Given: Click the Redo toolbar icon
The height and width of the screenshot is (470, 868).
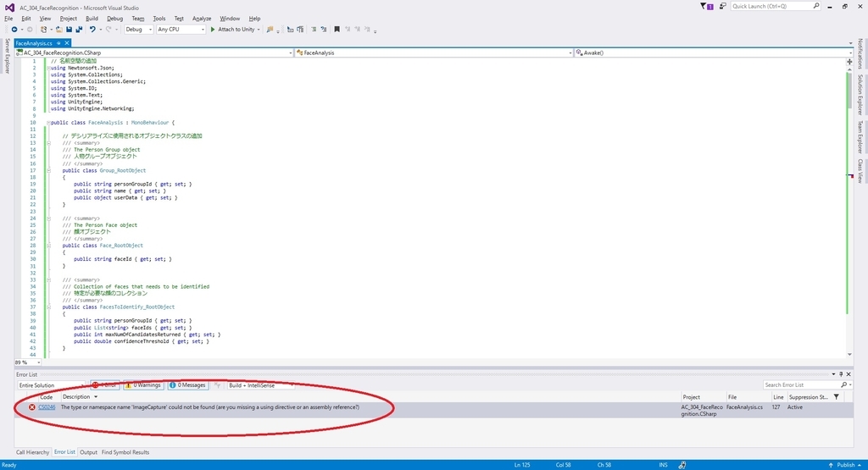Looking at the screenshot, I should (x=108, y=30).
